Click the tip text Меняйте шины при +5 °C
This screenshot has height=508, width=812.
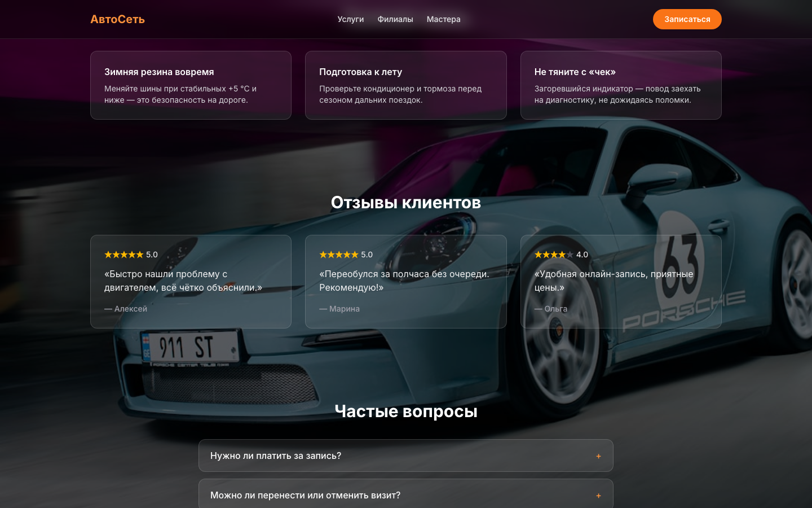pyautogui.click(x=180, y=94)
